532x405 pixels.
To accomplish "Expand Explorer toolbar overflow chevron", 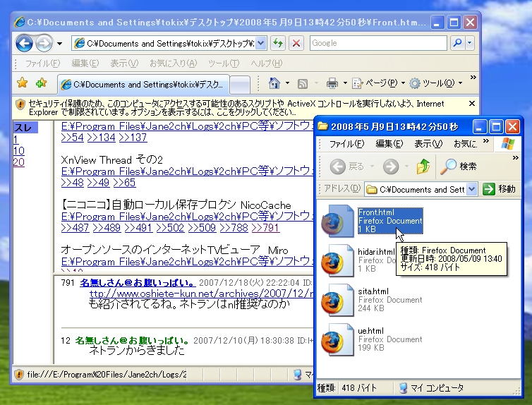I will coord(516,158).
